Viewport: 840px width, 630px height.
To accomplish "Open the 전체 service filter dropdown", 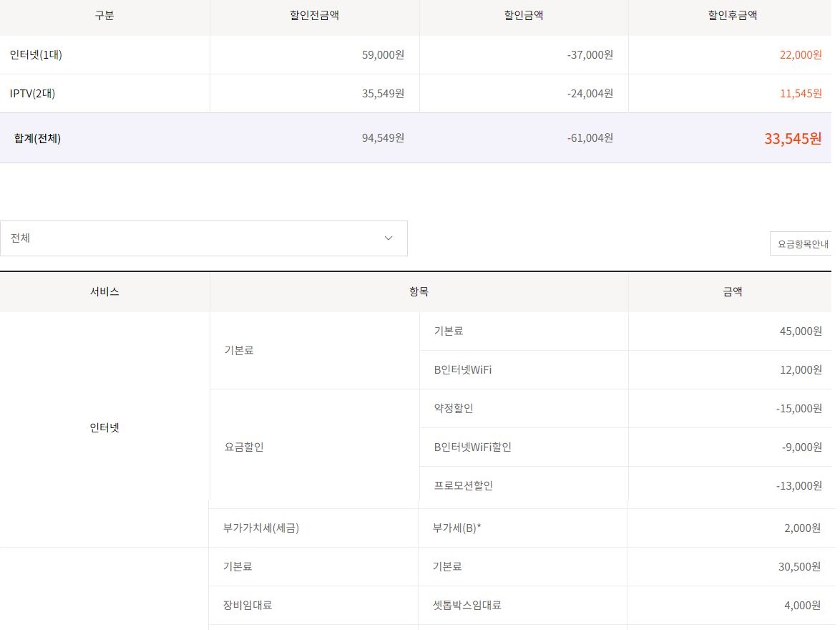I will (x=203, y=238).
